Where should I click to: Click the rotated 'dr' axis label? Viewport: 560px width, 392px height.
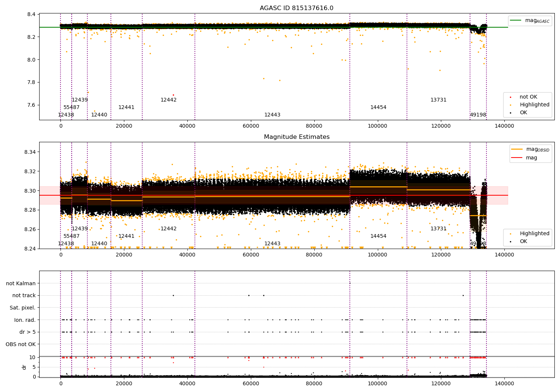[24, 367]
